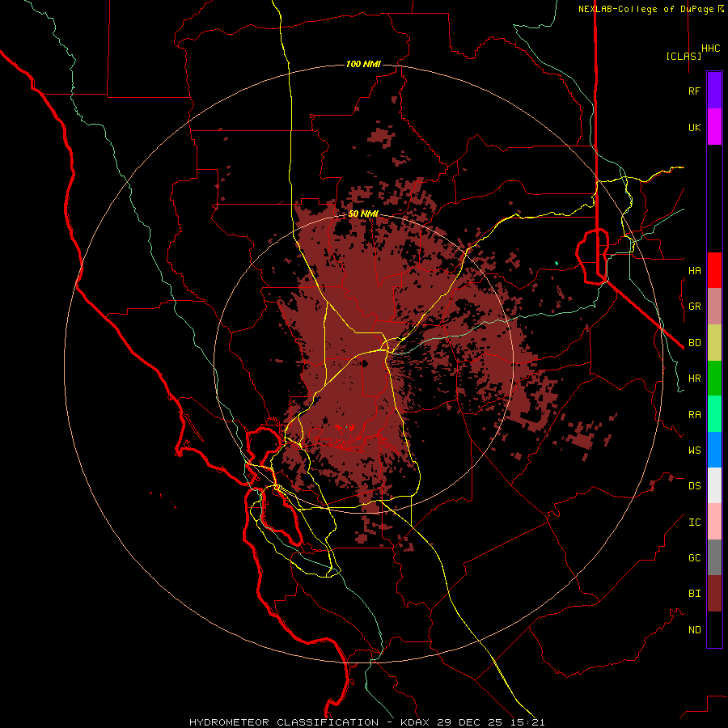Pick the RA light green swatch

coord(714,414)
